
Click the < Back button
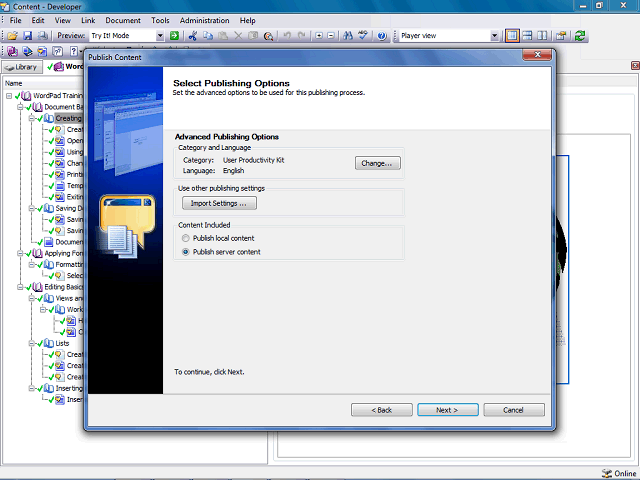(x=382, y=410)
